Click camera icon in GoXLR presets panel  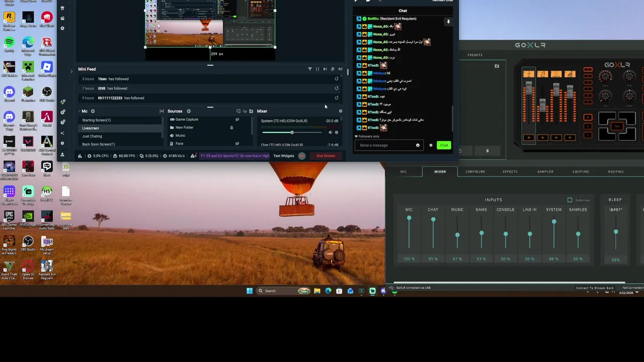coord(497,66)
